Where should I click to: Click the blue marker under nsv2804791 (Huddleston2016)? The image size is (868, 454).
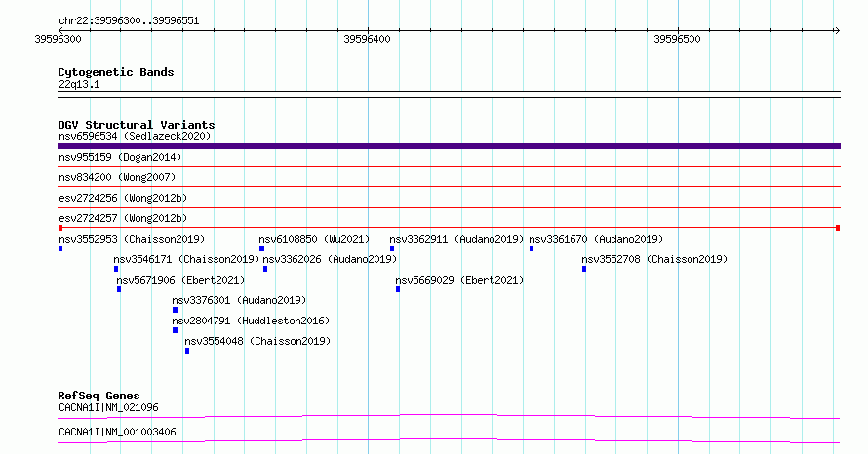tap(175, 330)
